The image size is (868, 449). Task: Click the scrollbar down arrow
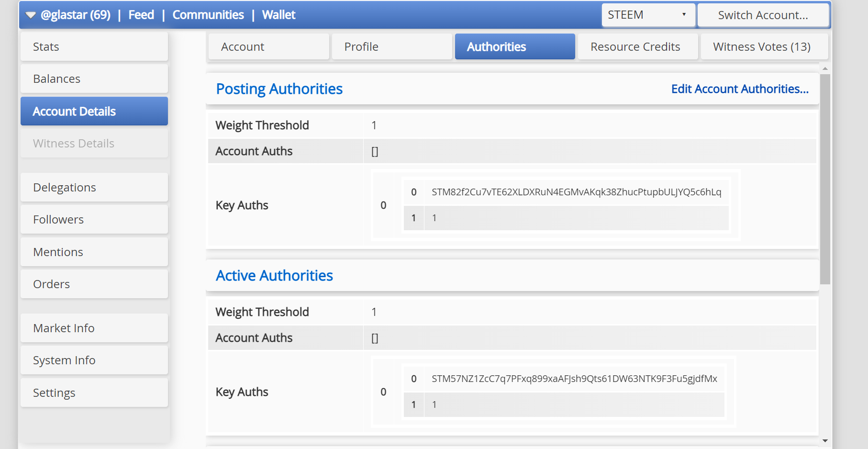tap(825, 440)
